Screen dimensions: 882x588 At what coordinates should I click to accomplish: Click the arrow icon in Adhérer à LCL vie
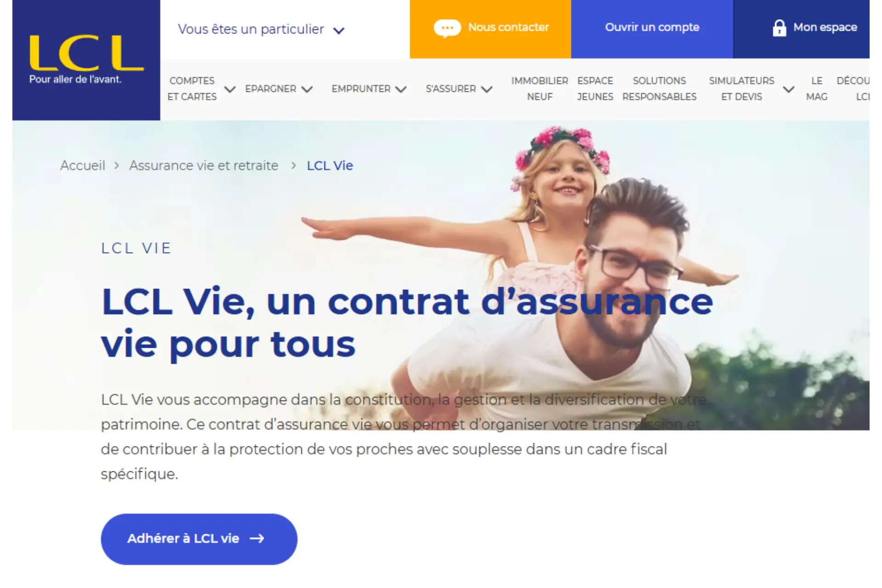pos(257,538)
